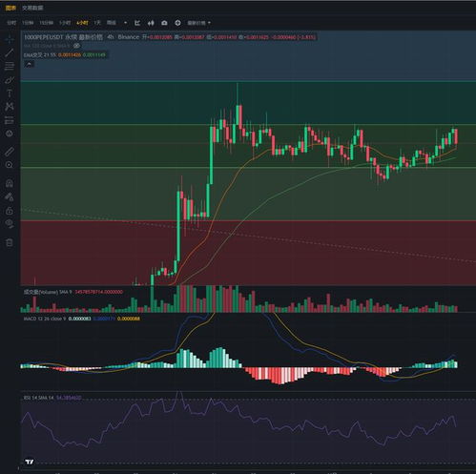Image resolution: width=476 pixels, height=474 pixels.
Task: Open the candlestick chart type selector
Action: (151, 23)
